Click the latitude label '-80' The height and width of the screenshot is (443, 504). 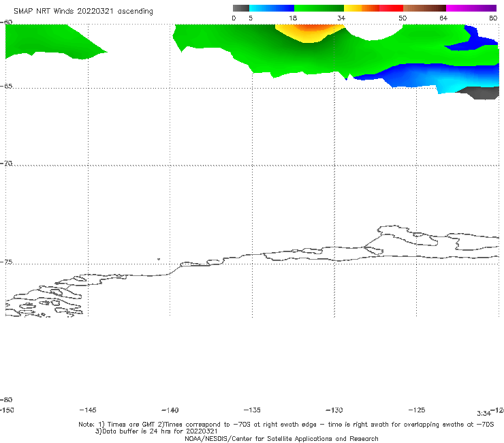6,400
